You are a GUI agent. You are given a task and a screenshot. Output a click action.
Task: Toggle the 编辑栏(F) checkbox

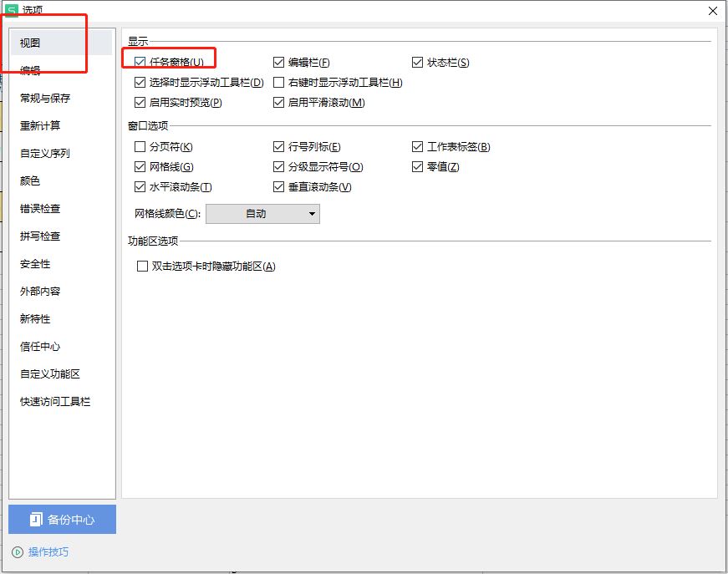(x=278, y=62)
